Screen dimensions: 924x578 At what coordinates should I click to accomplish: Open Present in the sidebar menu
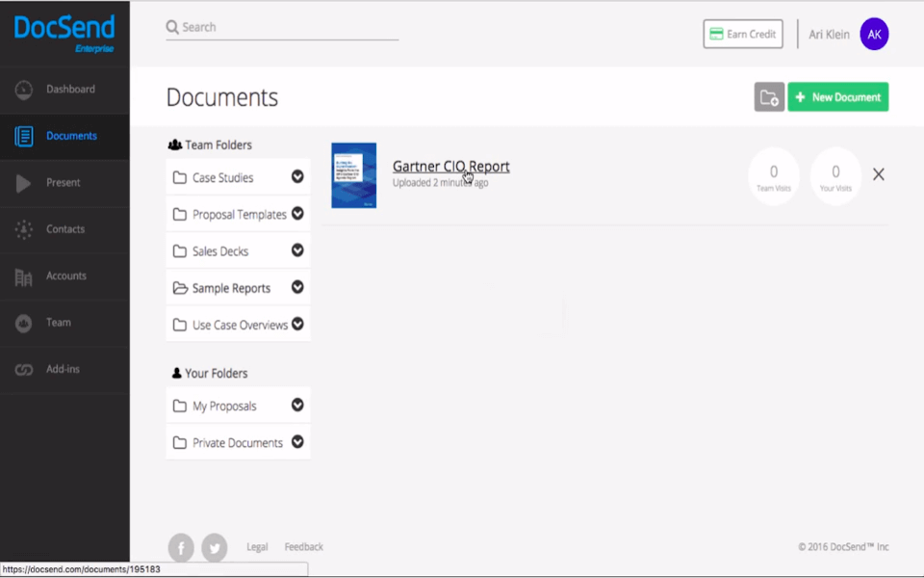pyautogui.click(x=64, y=183)
